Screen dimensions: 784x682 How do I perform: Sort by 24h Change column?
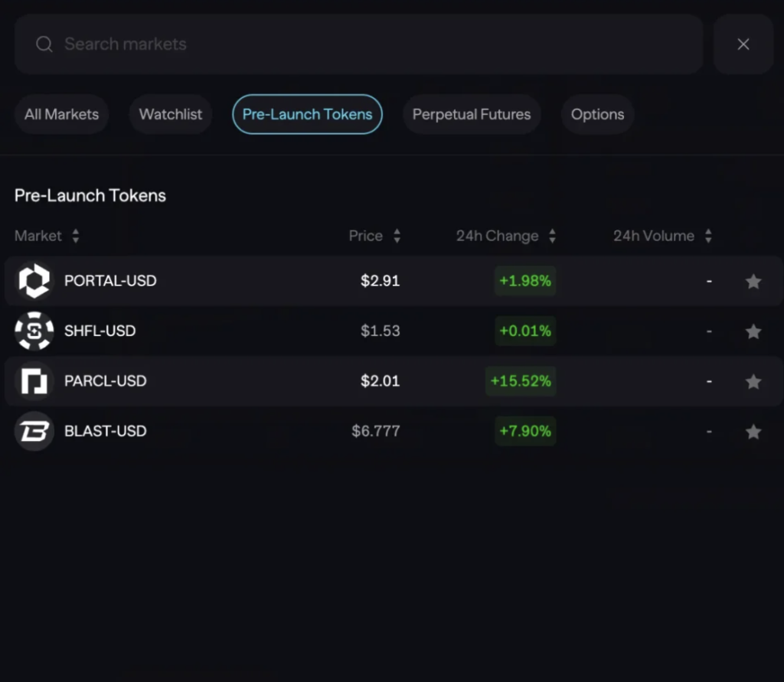pyautogui.click(x=552, y=236)
